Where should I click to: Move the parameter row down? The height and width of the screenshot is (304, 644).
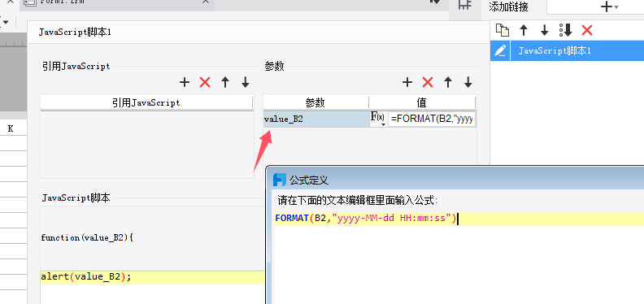click(x=468, y=82)
